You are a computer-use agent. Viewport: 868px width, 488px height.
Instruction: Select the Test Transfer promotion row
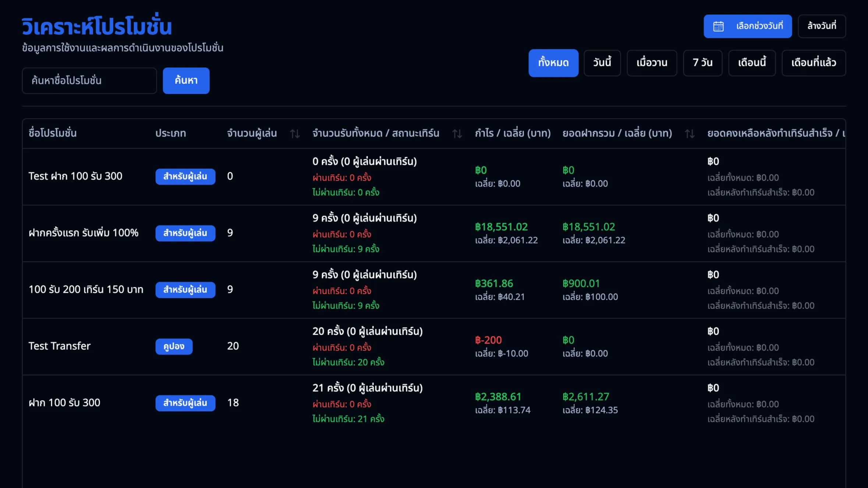point(60,346)
